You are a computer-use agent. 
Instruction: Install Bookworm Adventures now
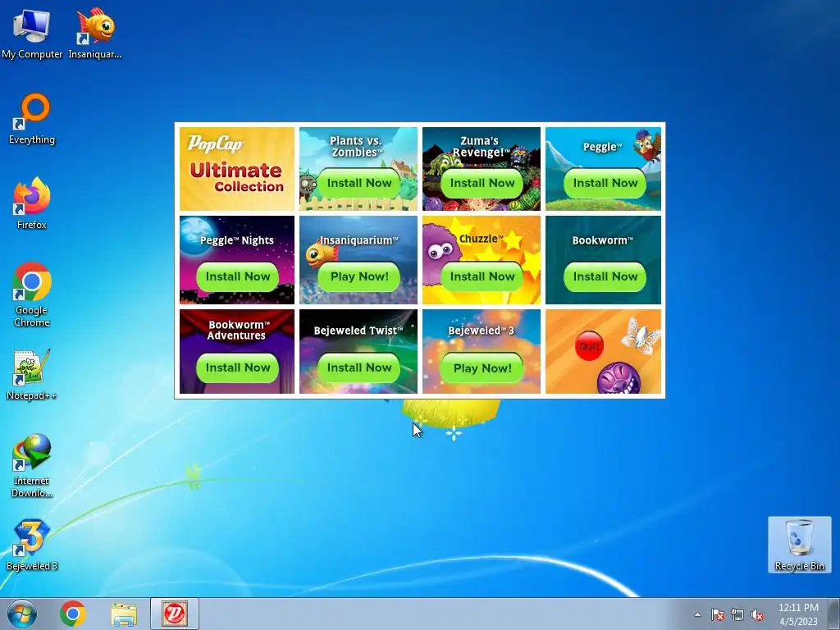(x=238, y=368)
